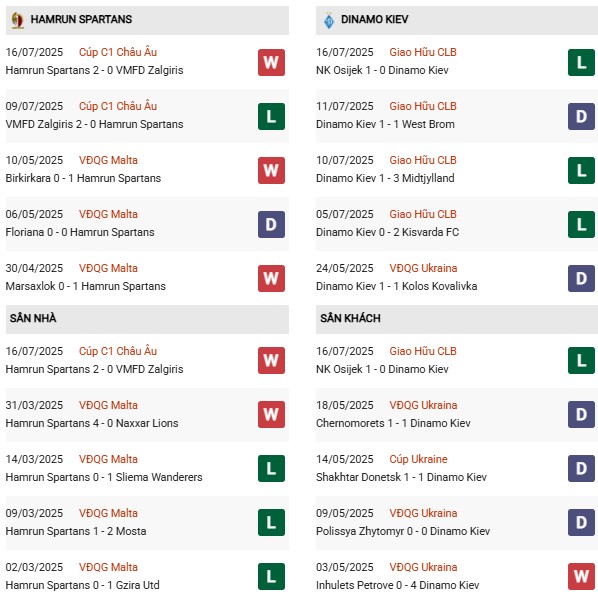The height and width of the screenshot is (600, 598).
Task: Open the DINAMO KIEV section header
Action: [x=457, y=20]
